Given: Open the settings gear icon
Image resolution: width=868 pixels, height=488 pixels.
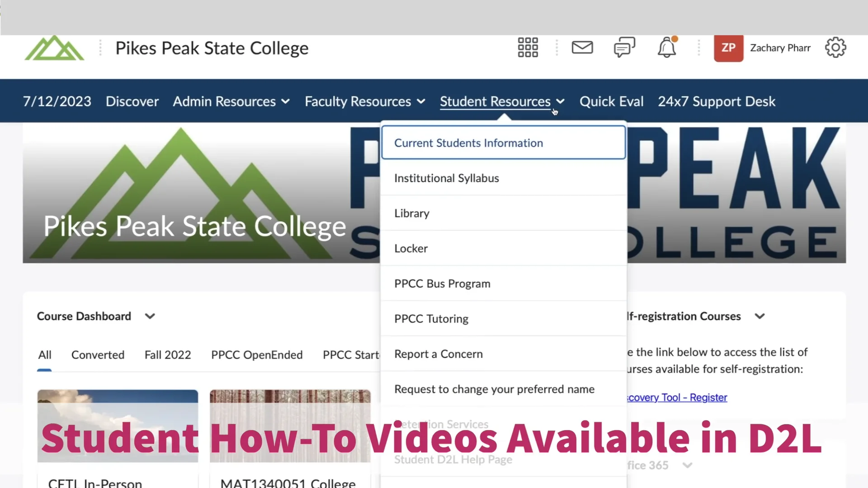Looking at the screenshot, I should [x=835, y=47].
